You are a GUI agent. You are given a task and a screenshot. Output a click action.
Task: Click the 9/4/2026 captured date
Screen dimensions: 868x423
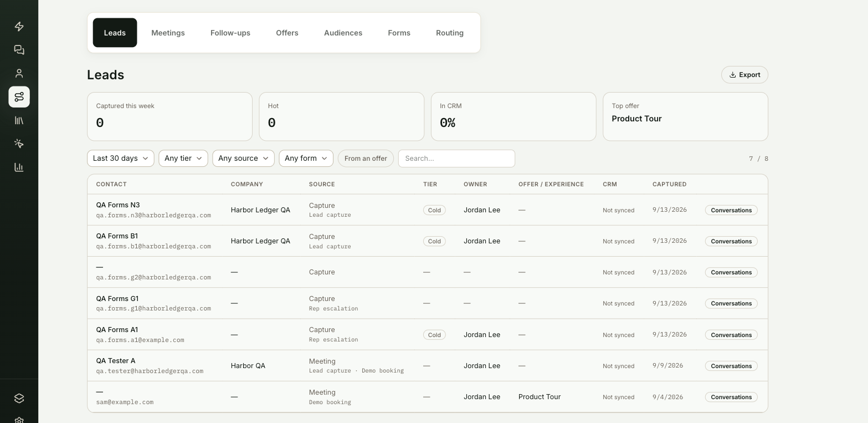(667, 397)
